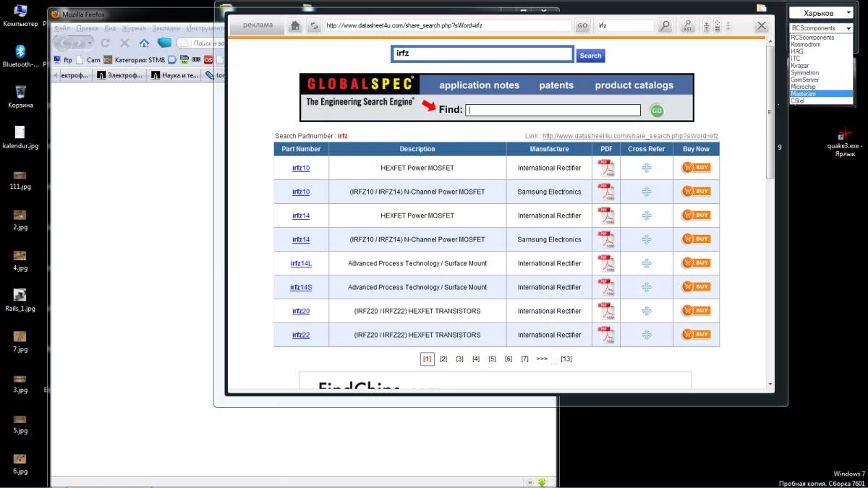868x488 pixels.
Task: Go to results page 2
Action: click(x=443, y=359)
